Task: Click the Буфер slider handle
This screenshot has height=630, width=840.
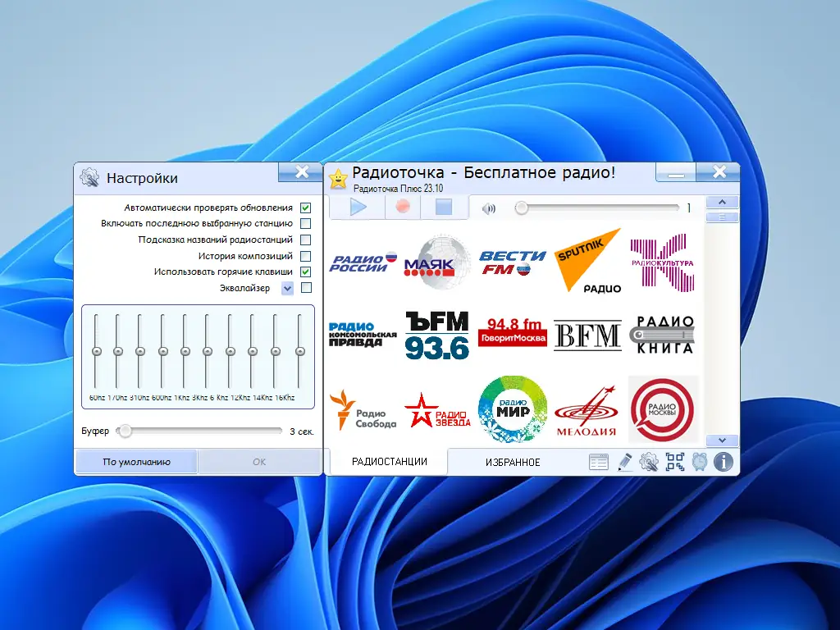Action: point(125,431)
